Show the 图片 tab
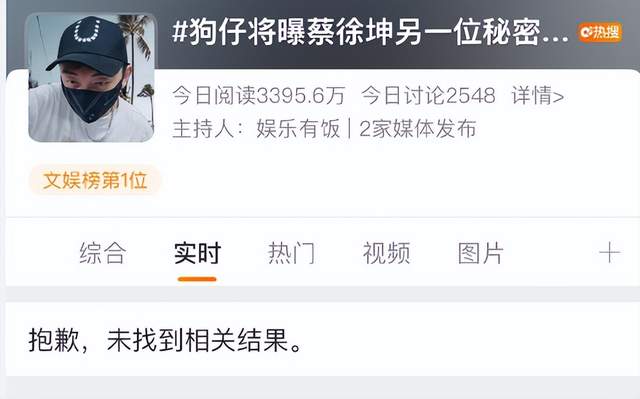 coord(480,253)
